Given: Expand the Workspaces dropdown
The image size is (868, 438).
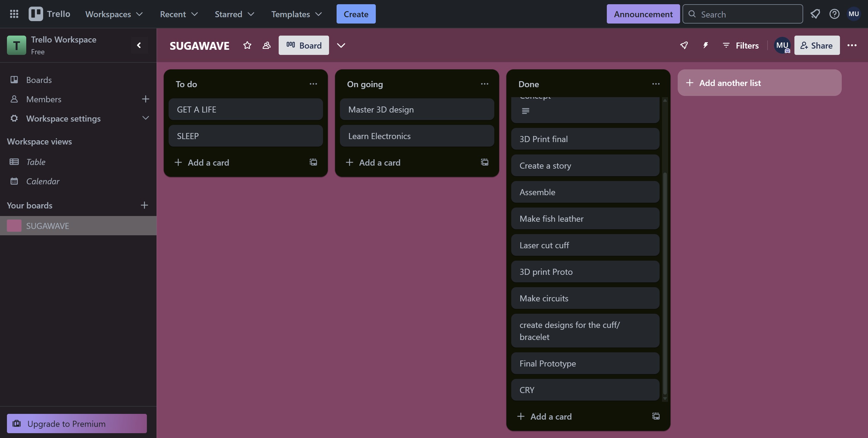Looking at the screenshot, I should 114,14.
